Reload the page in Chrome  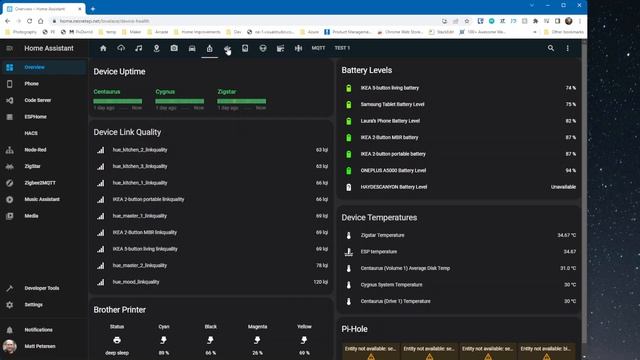click(x=29, y=21)
